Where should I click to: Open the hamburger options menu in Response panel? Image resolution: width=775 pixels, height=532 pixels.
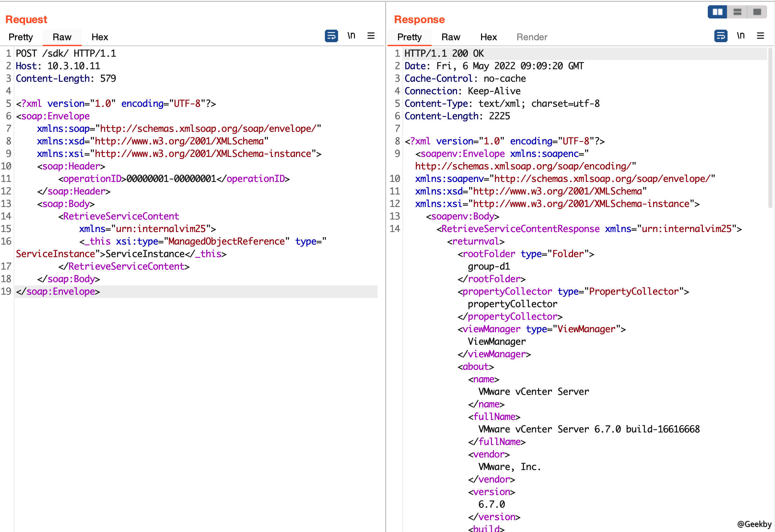[760, 36]
